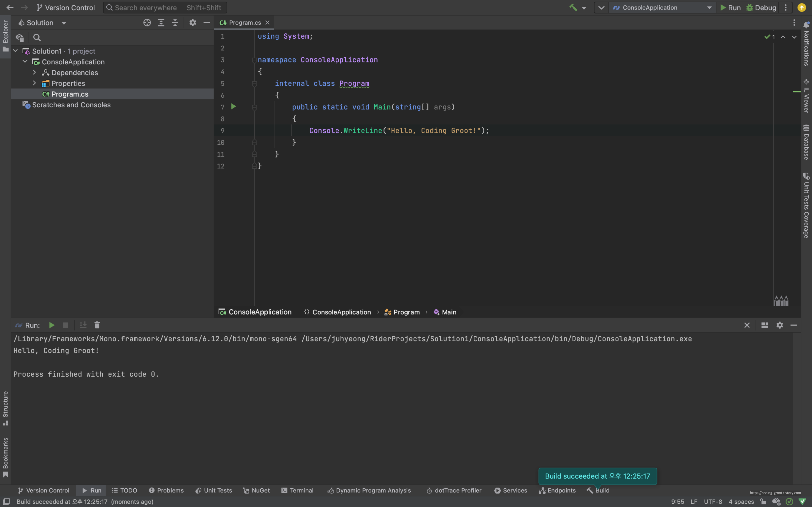Viewport: 812px width, 507px height.
Task: Expand the Dependencies tree node
Action: (34, 72)
